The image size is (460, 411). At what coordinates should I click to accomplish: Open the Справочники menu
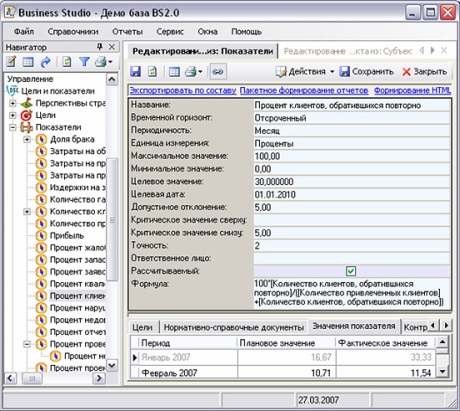(x=73, y=32)
